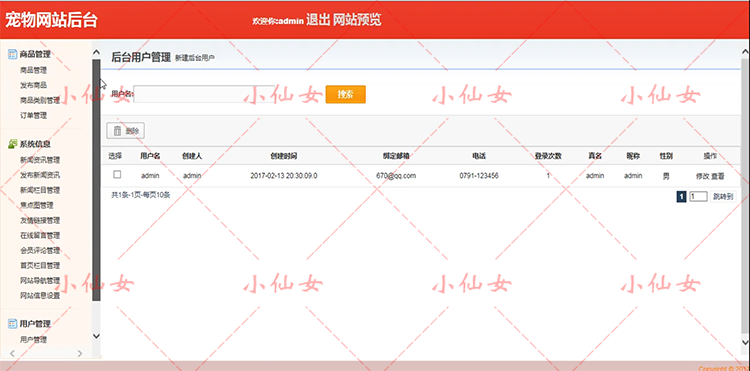Click sidebar scrollbar up arrow
The width and height of the screenshot is (750, 371).
[x=96, y=52]
